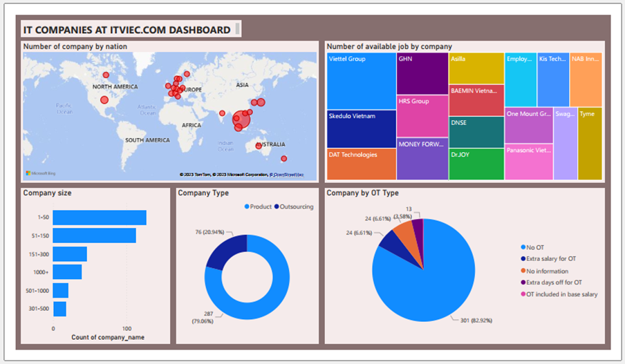The height and width of the screenshot is (364, 625).
Task: Click the Skedulo Vietnam treemap tile
Action: [x=361, y=129]
